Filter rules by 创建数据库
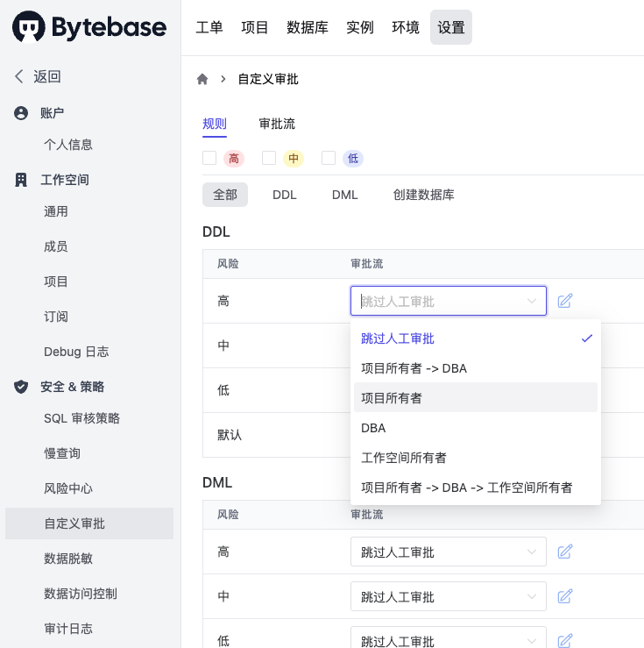The width and height of the screenshot is (644, 648). pos(423,195)
